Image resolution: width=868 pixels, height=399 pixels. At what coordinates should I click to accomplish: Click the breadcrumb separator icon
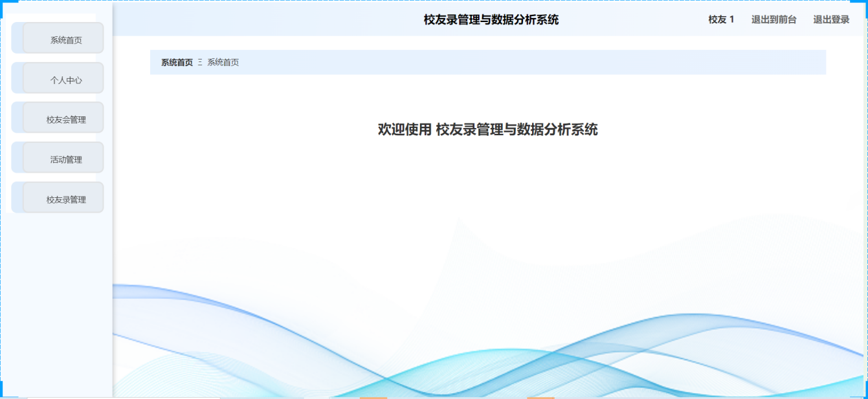(x=200, y=62)
